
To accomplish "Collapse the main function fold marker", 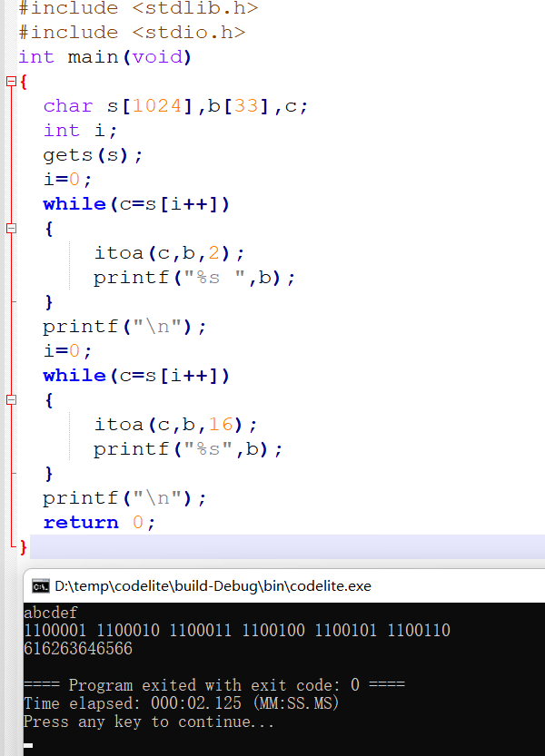I will [11, 81].
